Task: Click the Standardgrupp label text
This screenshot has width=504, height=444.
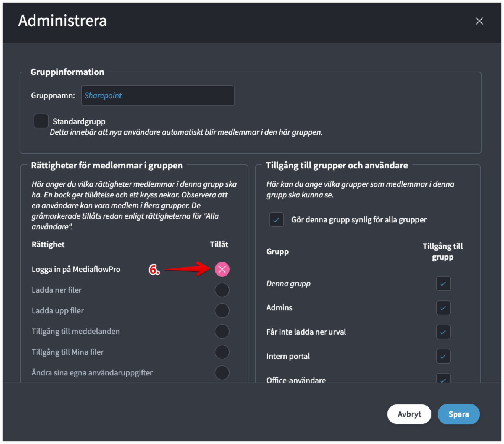Action: 79,121
